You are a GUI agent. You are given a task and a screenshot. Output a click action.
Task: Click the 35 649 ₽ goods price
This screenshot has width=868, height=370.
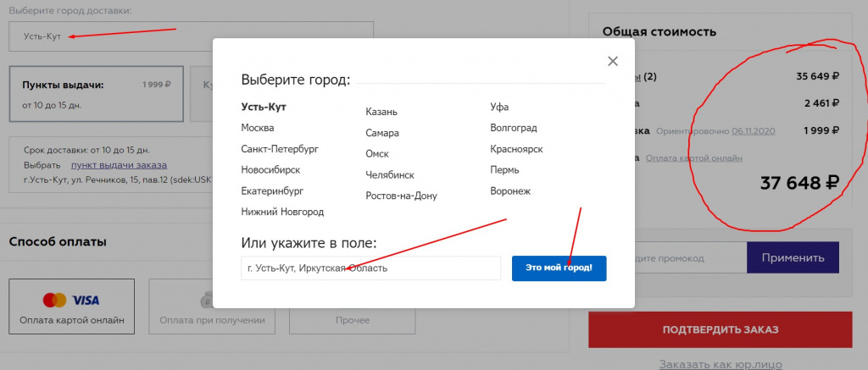pos(817,76)
